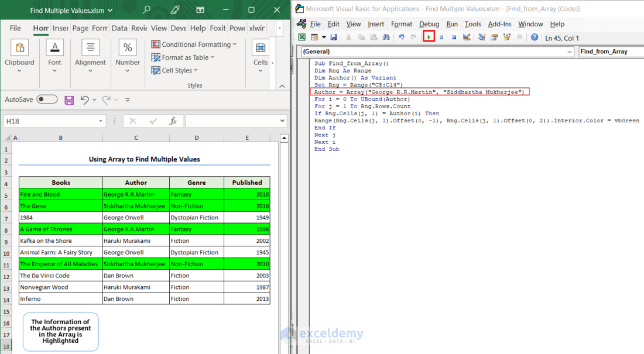The width and height of the screenshot is (644, 354).
Task: Run the macro using the Run button
Action: coord(429,37)
